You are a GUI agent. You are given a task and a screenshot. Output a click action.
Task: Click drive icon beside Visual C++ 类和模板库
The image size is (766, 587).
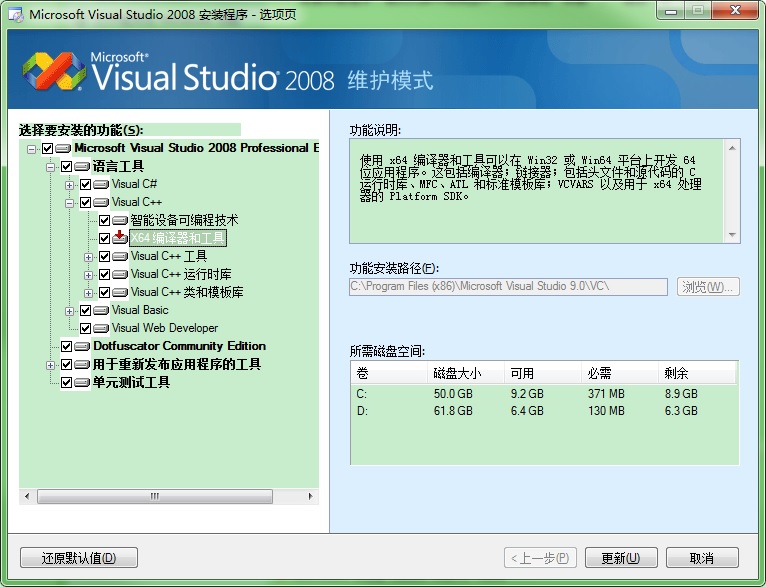pos(120,293)
